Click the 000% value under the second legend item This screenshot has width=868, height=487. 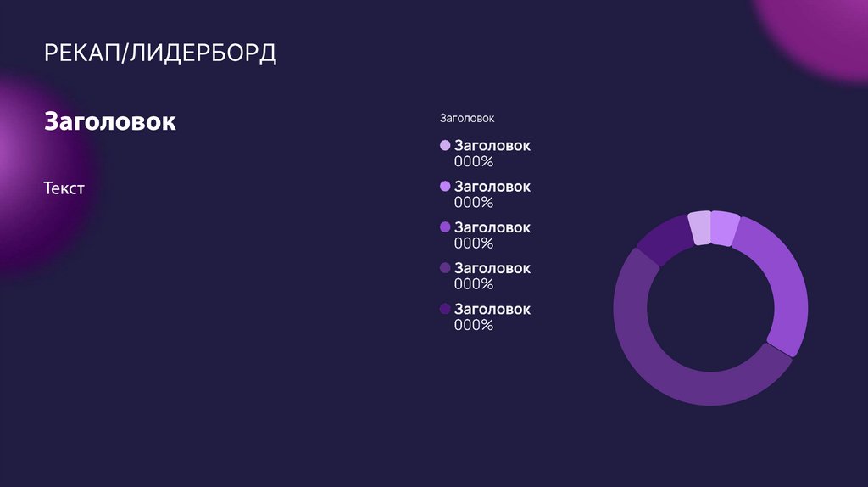click(x=474, y=203)
